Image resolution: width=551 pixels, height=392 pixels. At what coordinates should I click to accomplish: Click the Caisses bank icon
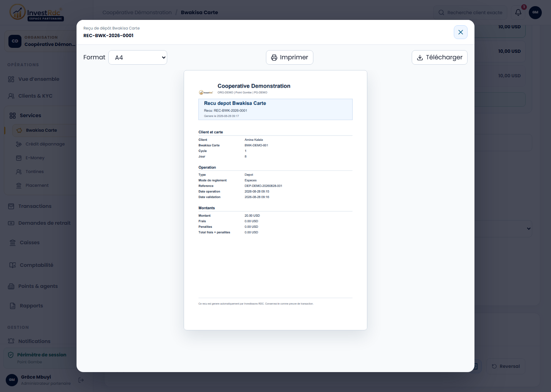click(x=13, y=243)
